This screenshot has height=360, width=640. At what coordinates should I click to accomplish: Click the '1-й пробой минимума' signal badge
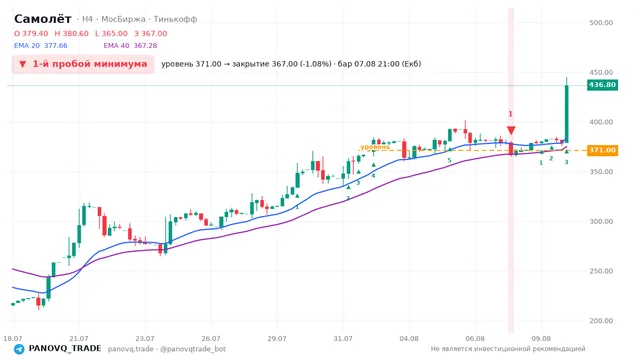83,64
